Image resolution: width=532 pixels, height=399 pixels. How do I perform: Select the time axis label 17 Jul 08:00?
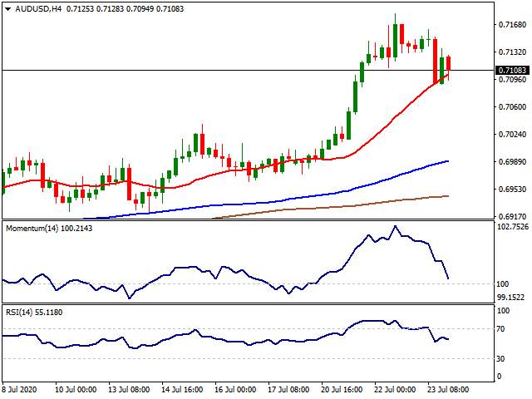288,389
